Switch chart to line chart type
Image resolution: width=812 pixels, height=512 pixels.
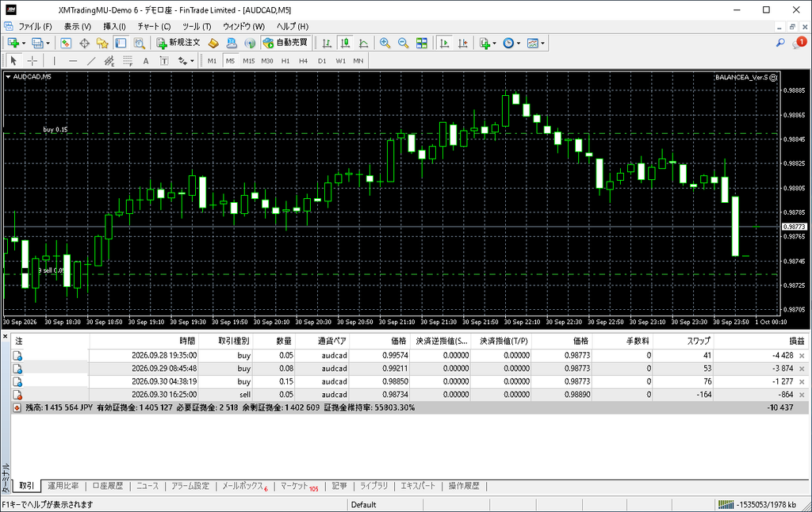(363, 43)
